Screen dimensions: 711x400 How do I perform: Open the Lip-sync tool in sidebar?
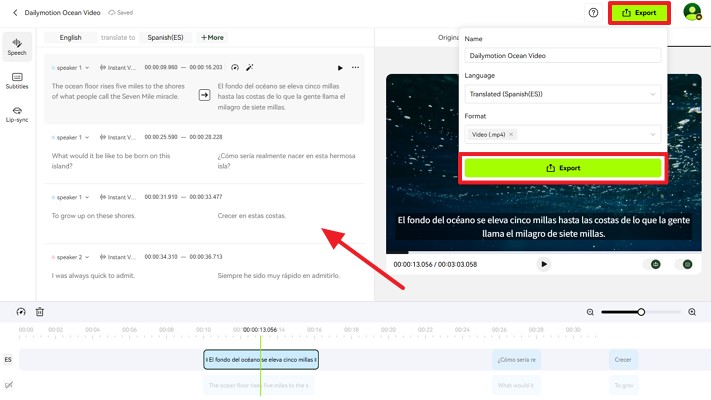[x=17, y=114]
